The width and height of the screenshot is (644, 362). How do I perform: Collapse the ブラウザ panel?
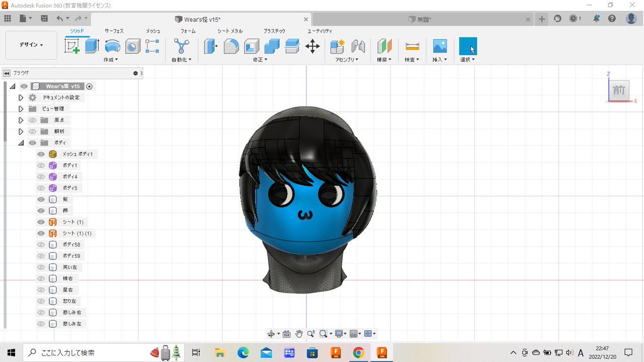tap(7, 73)
